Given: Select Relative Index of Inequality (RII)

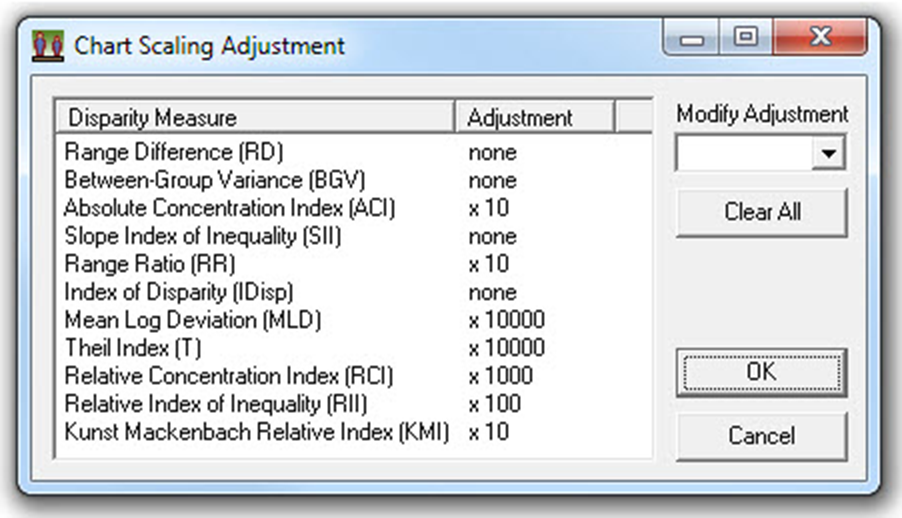Looking at the screenshot, I should tap(215, 405).
